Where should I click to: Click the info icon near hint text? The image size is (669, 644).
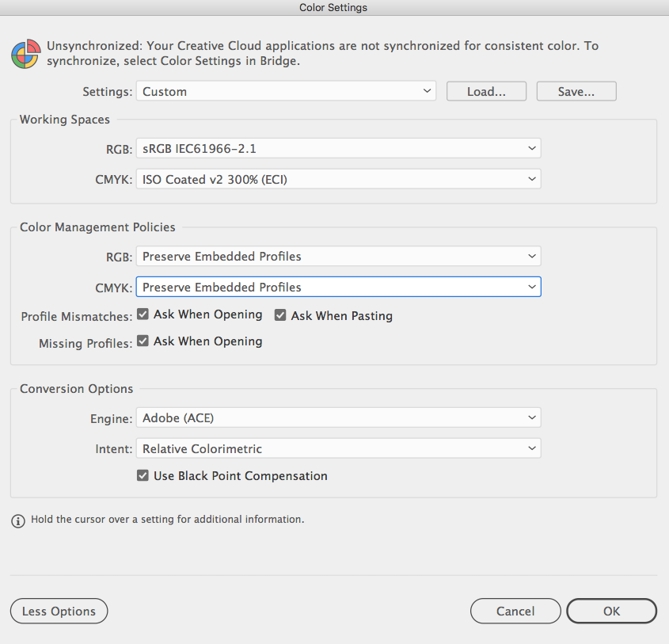18,521
